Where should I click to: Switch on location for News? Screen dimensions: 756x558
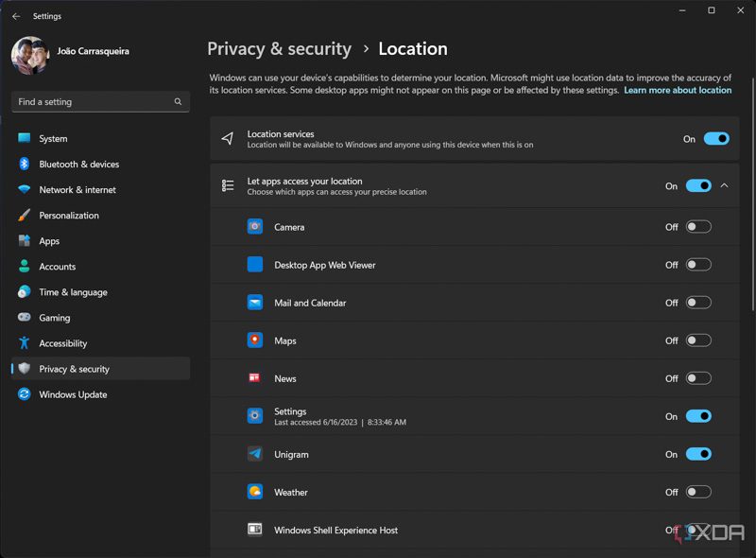(698, 378)
